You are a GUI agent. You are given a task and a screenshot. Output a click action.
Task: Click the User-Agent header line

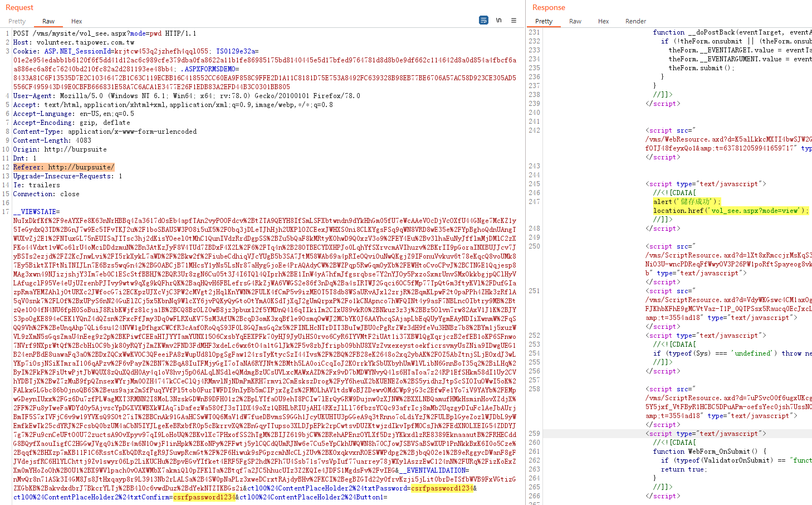click(187, 96)
